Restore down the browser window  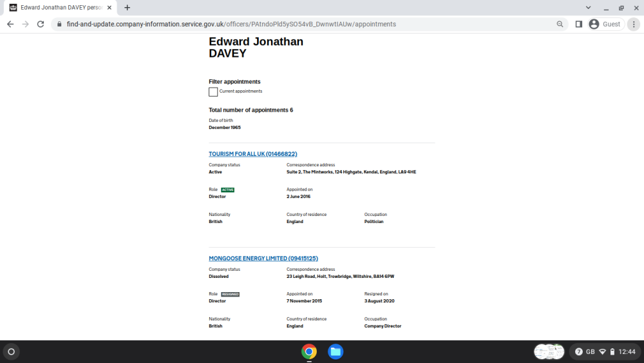pos(621,8)
